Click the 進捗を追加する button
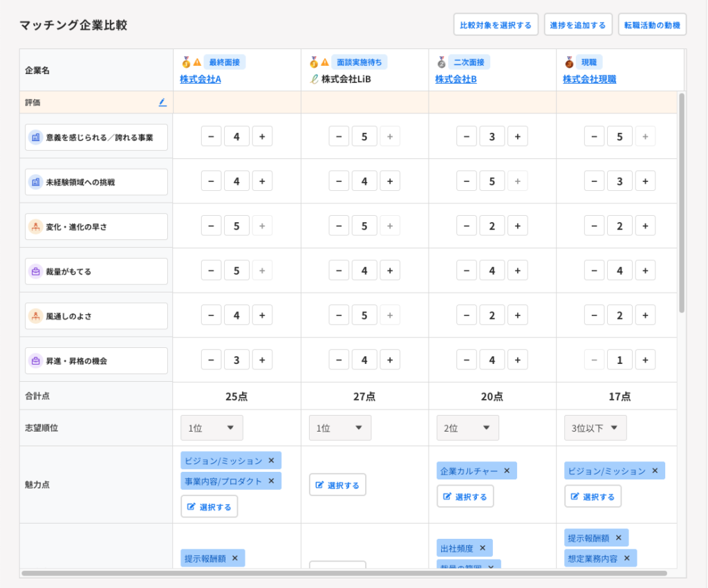This screenshot has width=708, height=588. tap(578, 25)
